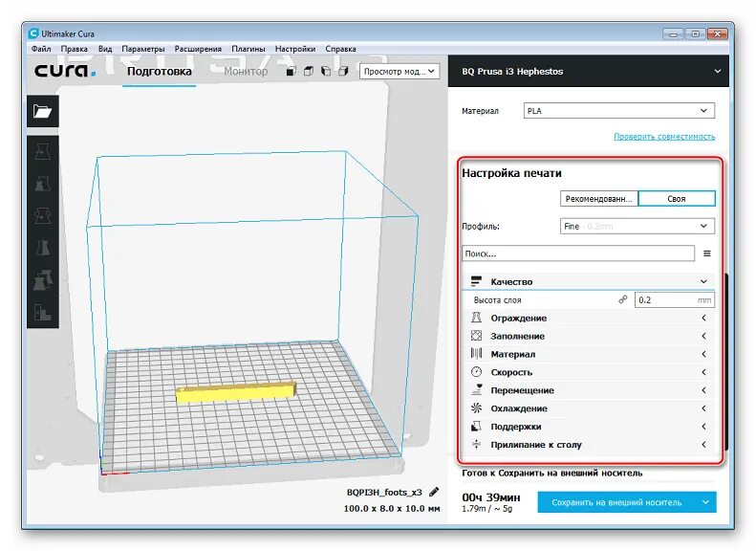Expand the Перемещение settings chevron
756x551 pixels.
point(704,390)
